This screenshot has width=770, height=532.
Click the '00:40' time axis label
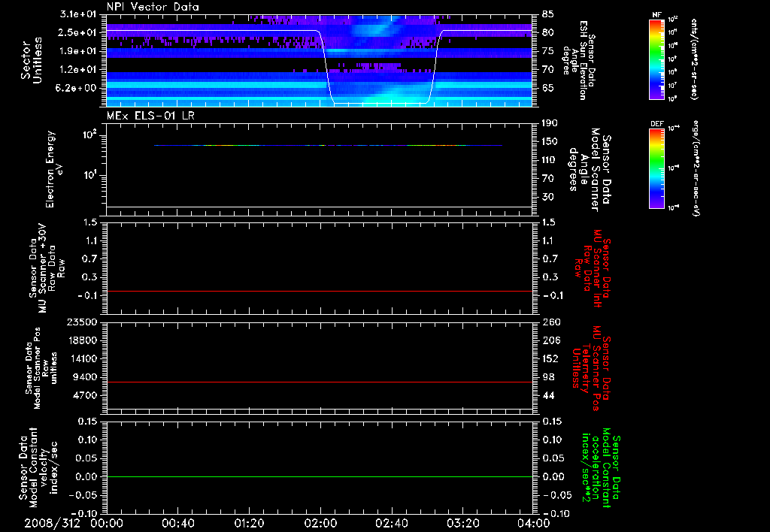[x=177, y=523]
